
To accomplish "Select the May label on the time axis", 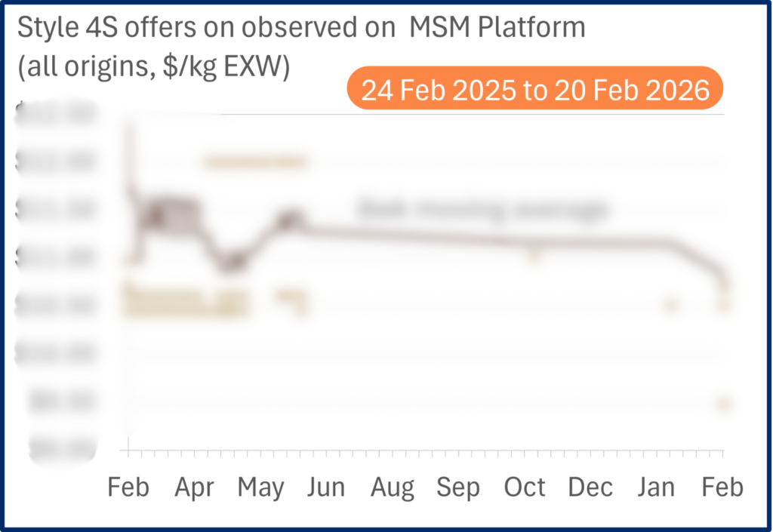I will tap(260, 487).
